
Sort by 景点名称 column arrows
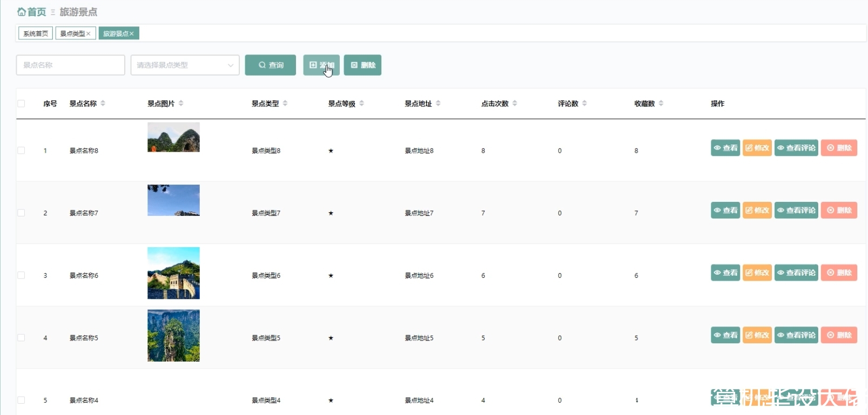tap(103, 103)
